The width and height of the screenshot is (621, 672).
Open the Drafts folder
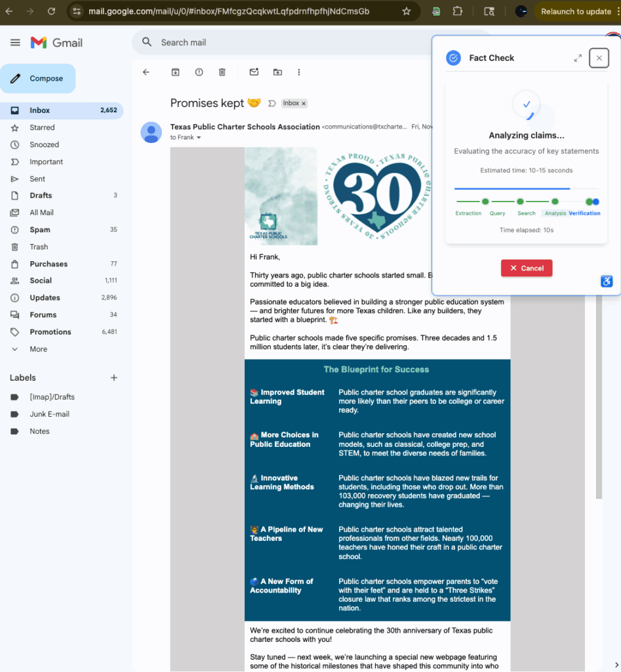tap(41, 196)
